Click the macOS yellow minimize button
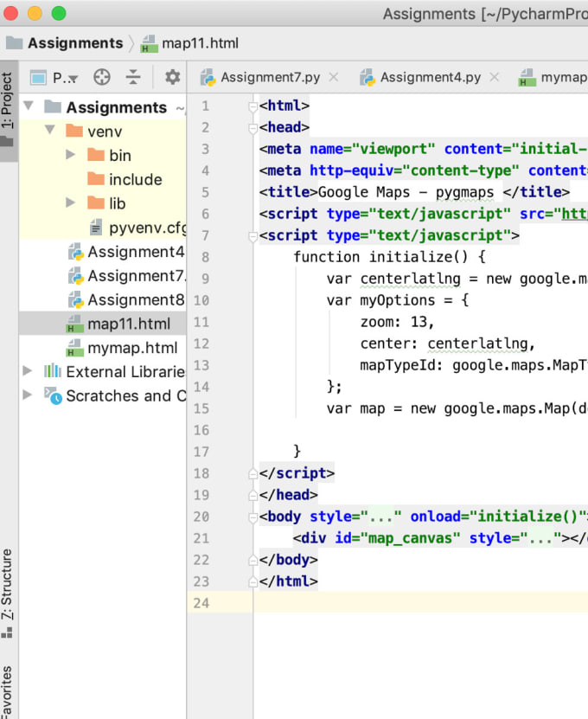 (x=35, y=13)
